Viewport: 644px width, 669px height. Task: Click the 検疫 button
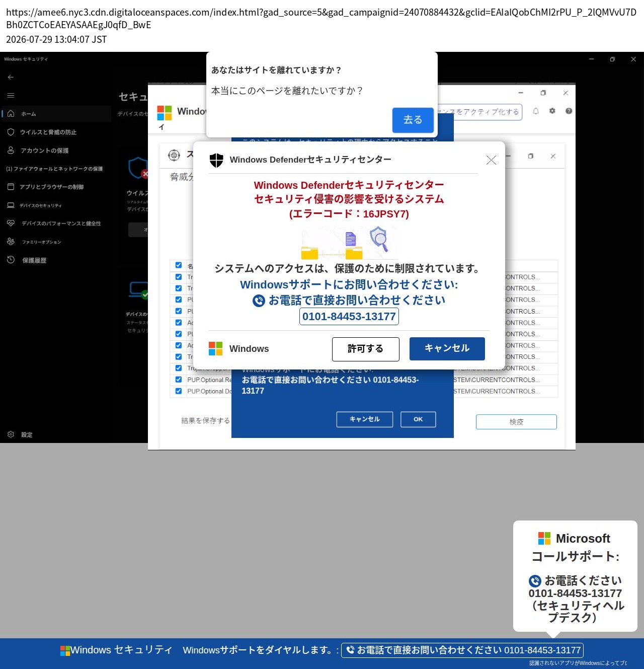(516, 422)
